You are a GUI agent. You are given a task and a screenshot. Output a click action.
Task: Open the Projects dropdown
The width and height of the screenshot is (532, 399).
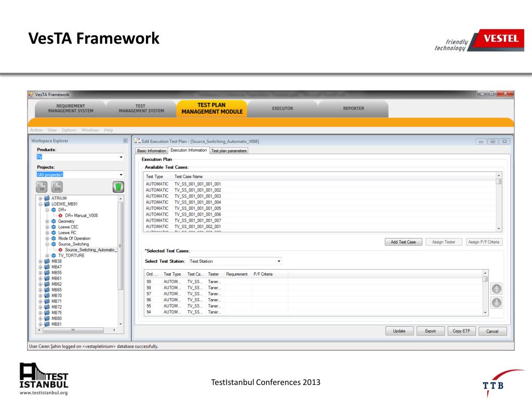[121, 175]
